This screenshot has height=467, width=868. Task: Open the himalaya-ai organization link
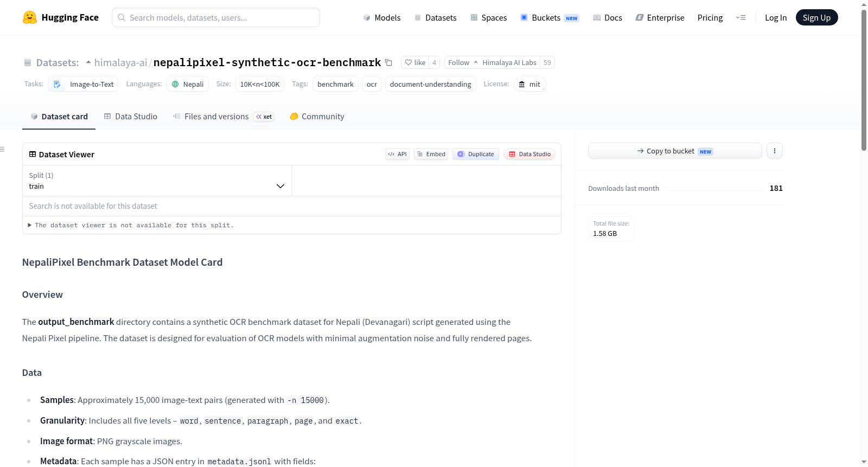tap(120, 62)
